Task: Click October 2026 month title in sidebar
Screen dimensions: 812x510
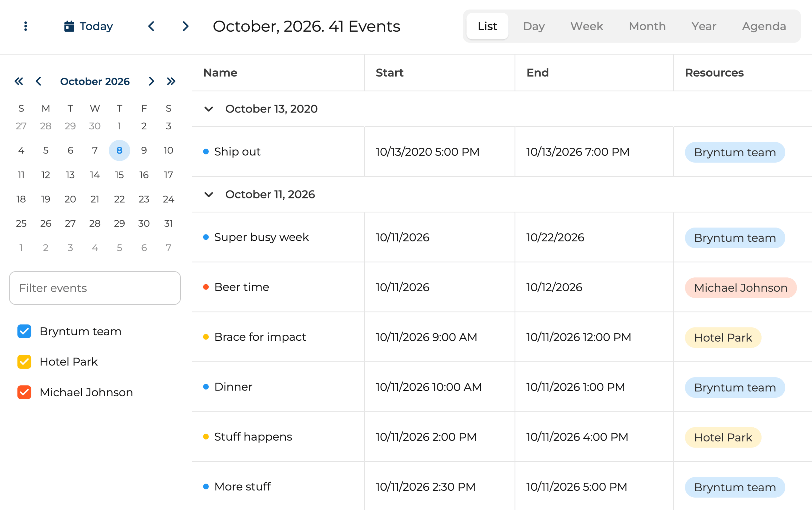Action: [x=95, y=81]
